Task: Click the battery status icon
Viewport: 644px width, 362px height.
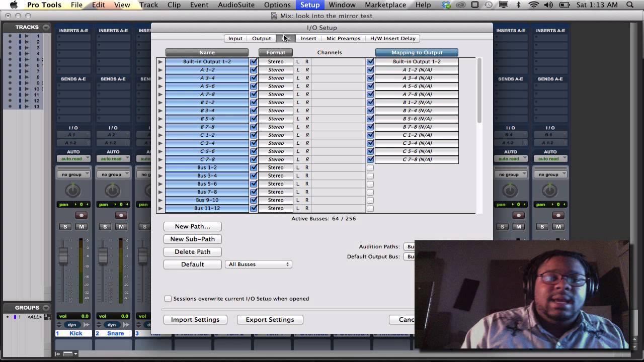Action: coord(565,5)
